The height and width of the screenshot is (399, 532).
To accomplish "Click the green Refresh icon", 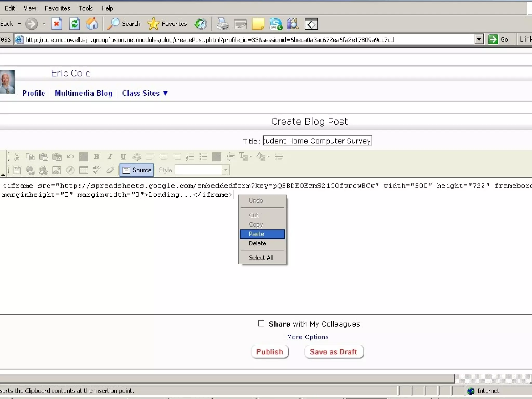I will [x=75, y=24].
